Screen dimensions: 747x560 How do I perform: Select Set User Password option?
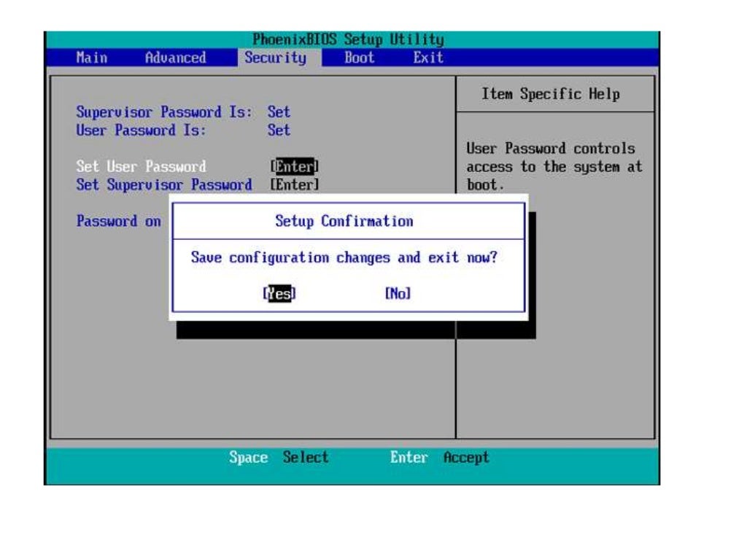tap(141, 166)
